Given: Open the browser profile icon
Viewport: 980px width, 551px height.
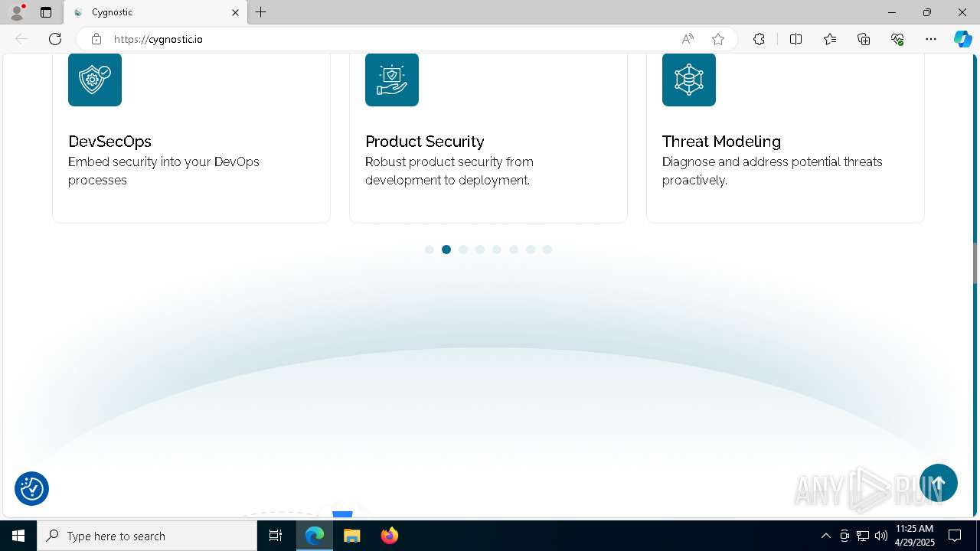Looking at the screenshot, I should 17,12.
